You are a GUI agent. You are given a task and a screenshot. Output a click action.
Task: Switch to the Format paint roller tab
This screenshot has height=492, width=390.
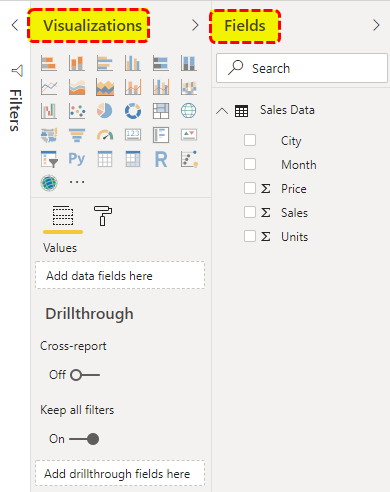[103, 216]
